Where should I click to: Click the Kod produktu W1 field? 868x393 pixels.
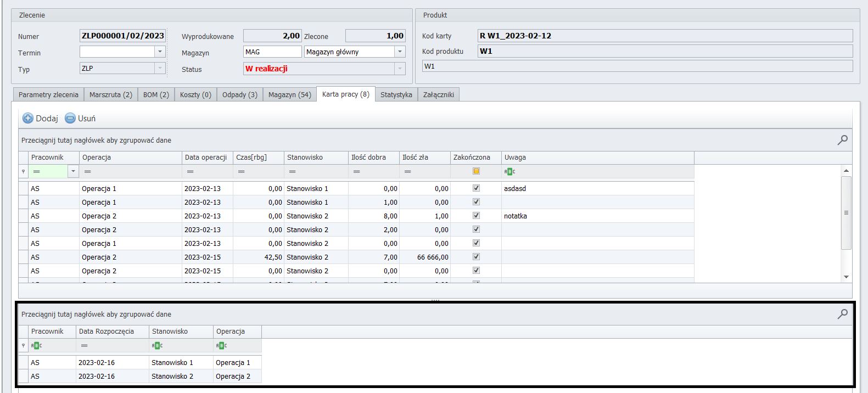pyautogui.click(x=665, y=51)
